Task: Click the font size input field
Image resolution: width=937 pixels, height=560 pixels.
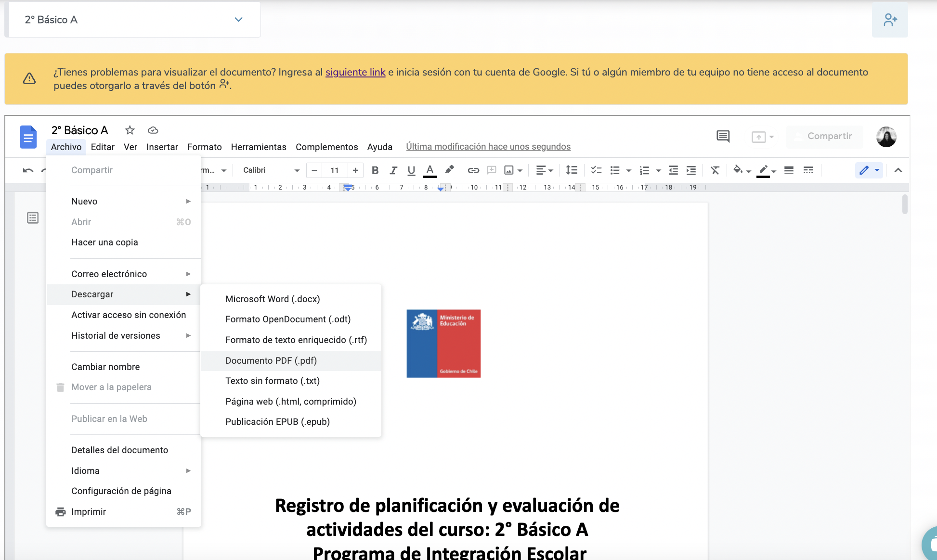Action: point(335,170)
